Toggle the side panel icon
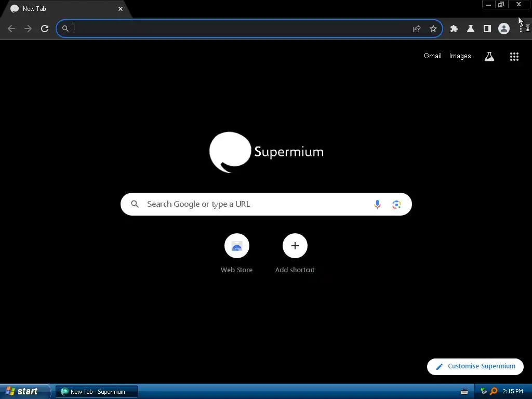This screenshot has height=399, width=532. [x=487, y=29]
